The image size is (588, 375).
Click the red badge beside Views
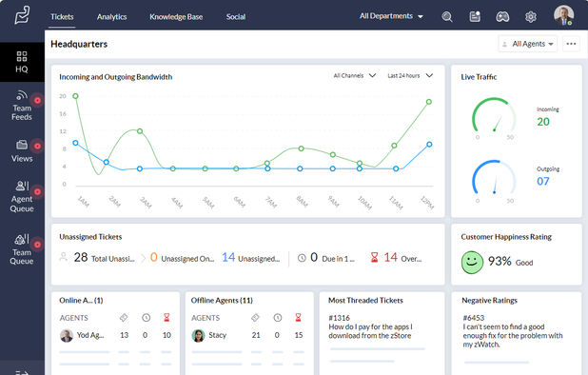point(37,146)
